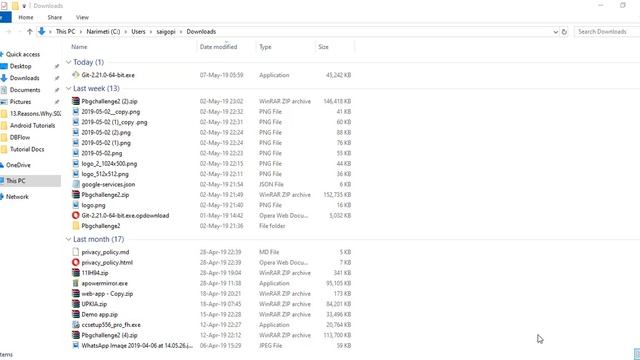Open the View ribbon tab
Viewport: 640px width, 360px height.
pos(82,18)
